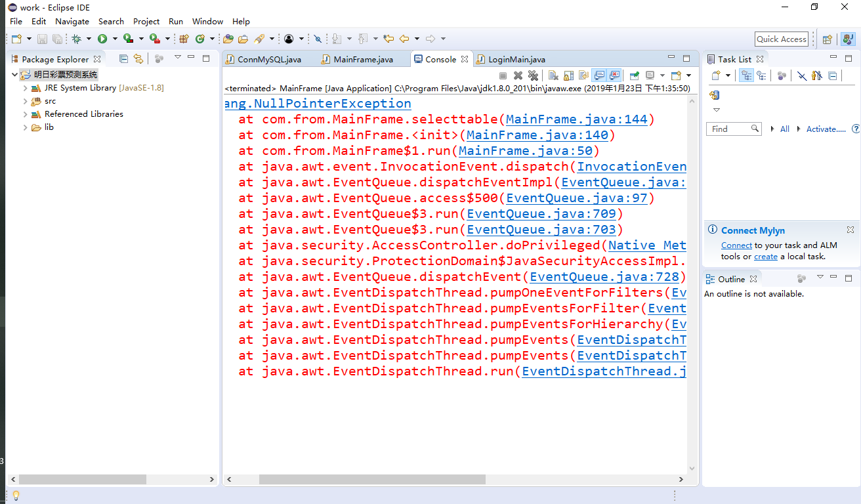Expand the lib folder node
The width and height of the screenshot is (861, 504).
click(25, 127)
